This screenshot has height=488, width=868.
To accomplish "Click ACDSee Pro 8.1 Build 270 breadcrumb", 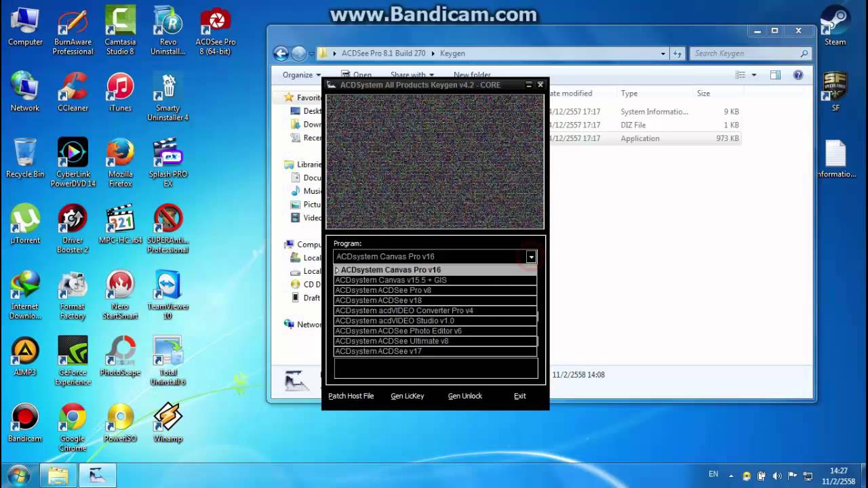I will (x=384, y=53).
